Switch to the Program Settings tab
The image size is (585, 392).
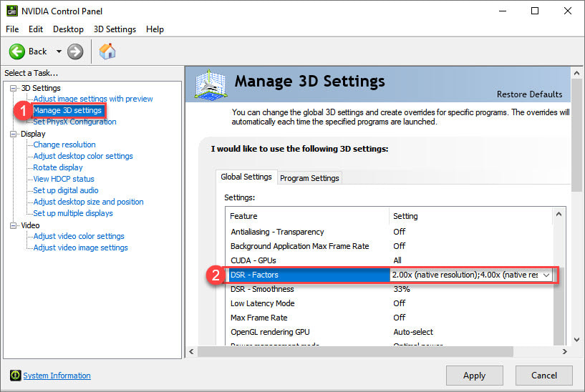coord(309,178)
